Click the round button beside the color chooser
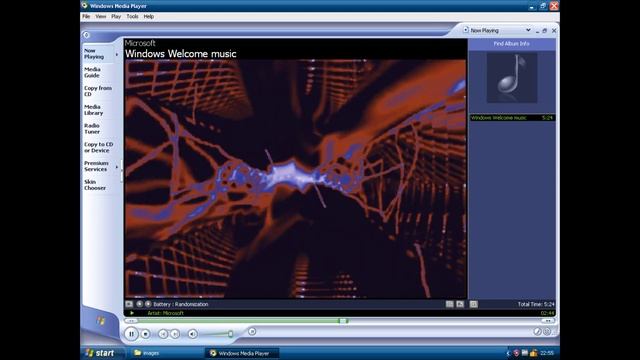Screen dimensions: 640x360 (547, 331)
